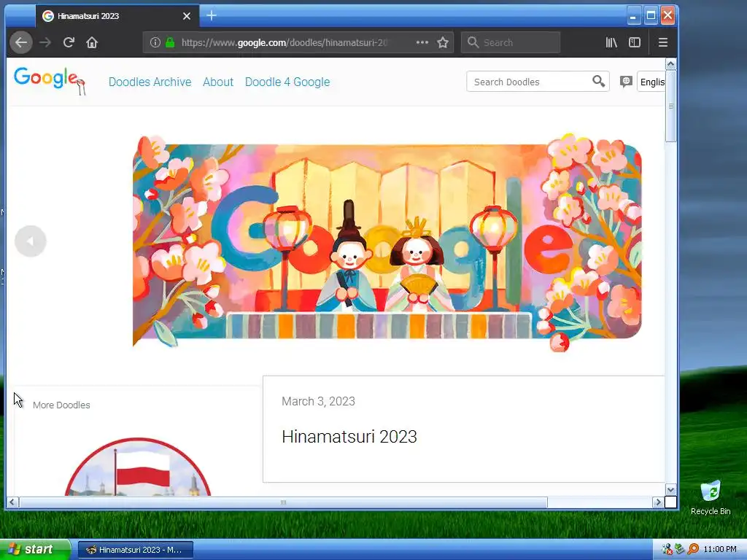Click the Google logo on doodles page
This screenshot has width=747, height=560.
point(50,81)
